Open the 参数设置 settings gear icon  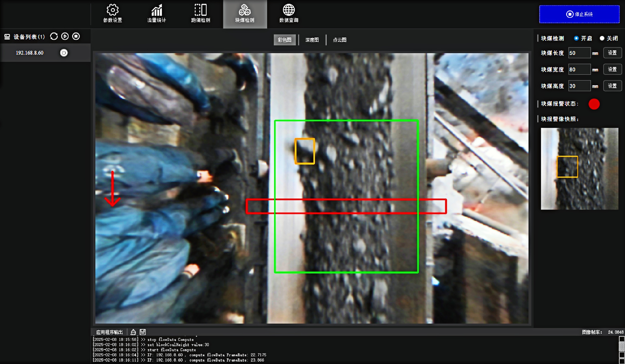113,10
